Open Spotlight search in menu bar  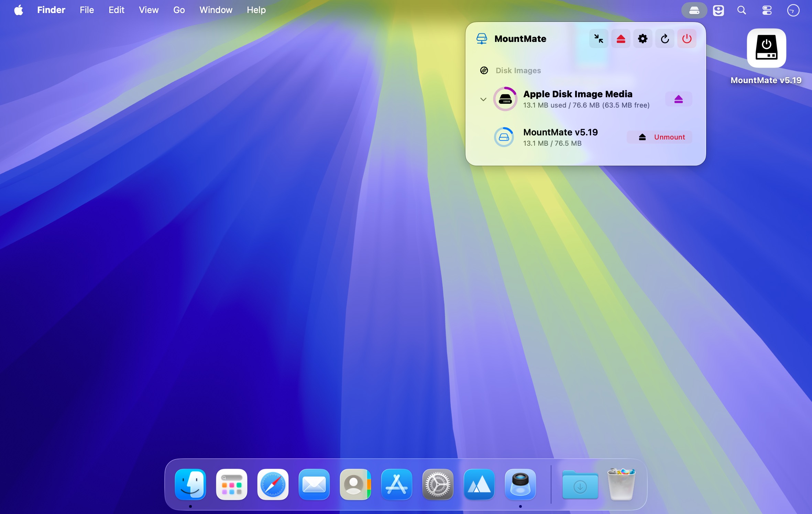tap(742, 10)
